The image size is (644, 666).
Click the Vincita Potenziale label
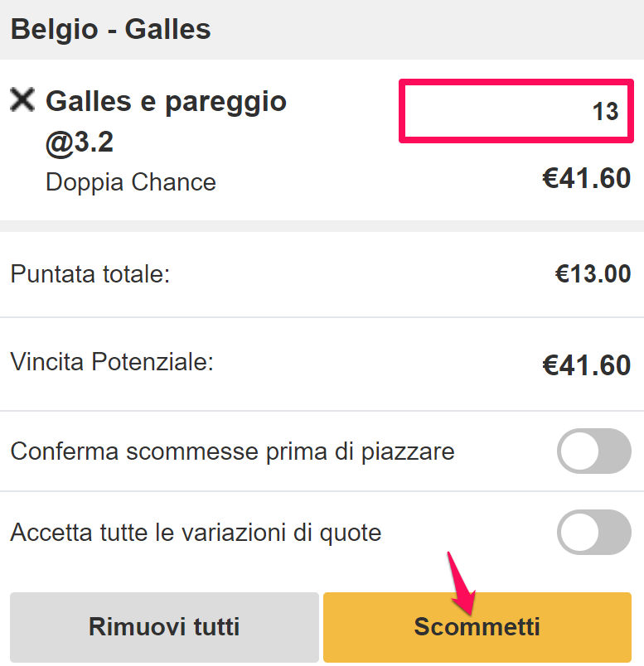coord(112,362)
